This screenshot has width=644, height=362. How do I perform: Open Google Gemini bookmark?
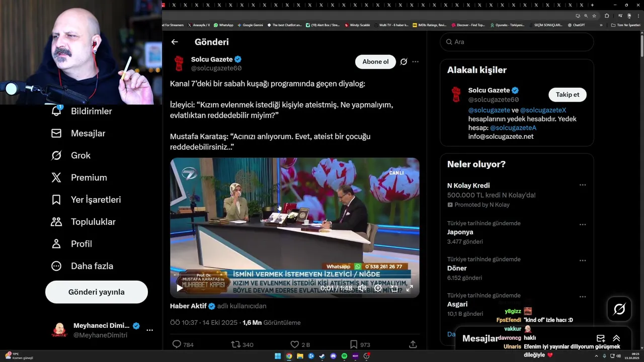pos(250,25)
